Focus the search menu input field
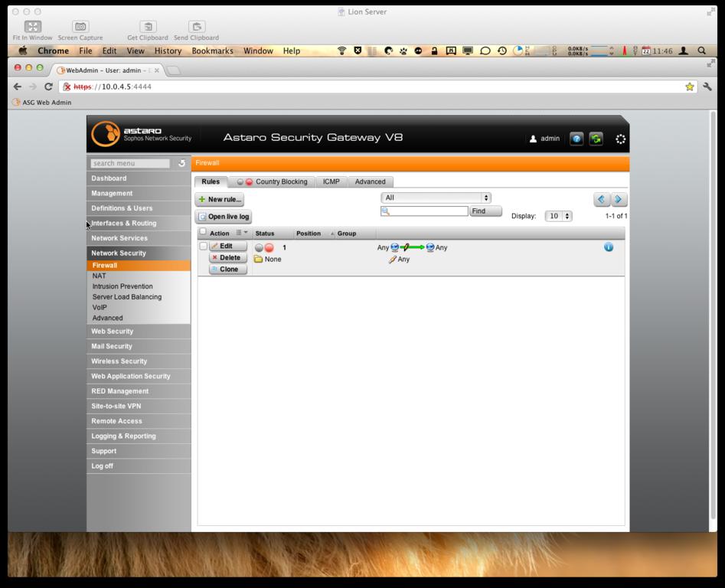Screen dimensions: 725x588 click(x=130, y=163)
